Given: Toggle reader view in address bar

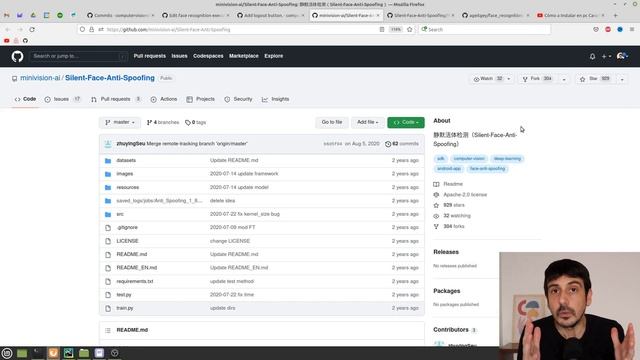Looking at the screenshot, I should click(x=382, y=29).
